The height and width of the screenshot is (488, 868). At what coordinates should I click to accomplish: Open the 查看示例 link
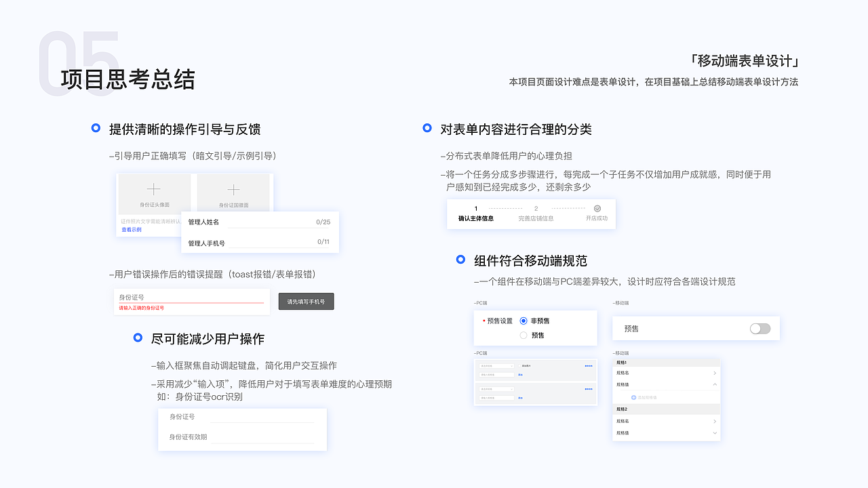point(132,230)
